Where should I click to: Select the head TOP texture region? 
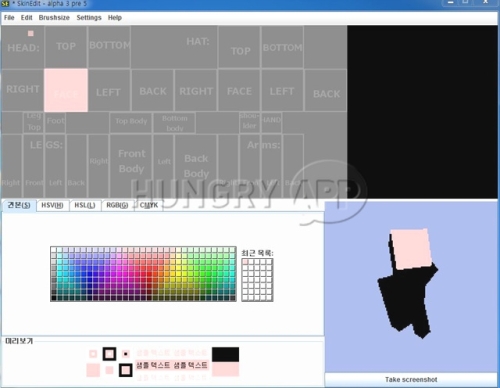coord(66,47)
